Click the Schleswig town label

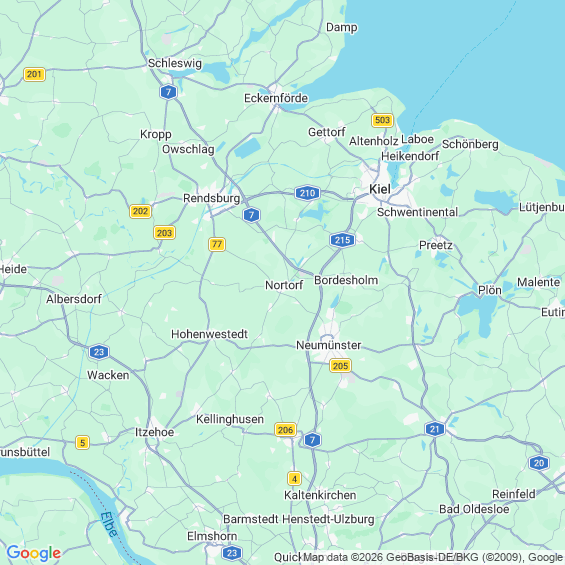(x=175, y=63)
